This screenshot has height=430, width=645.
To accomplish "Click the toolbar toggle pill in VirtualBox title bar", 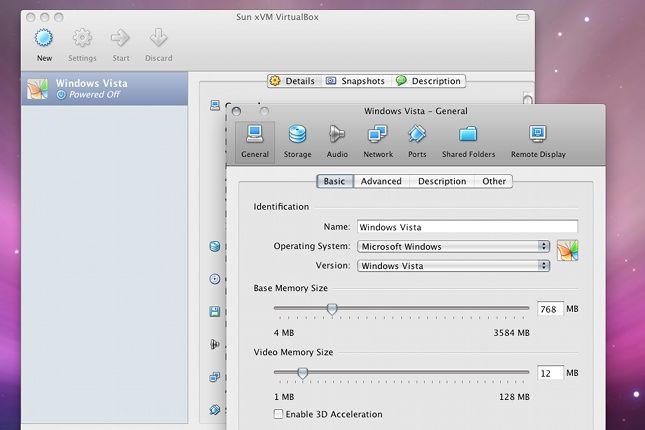I will point(522,17).
